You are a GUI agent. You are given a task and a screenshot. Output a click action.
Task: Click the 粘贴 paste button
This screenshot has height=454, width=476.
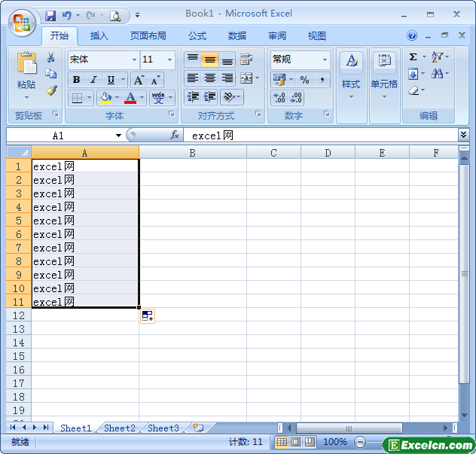(26, 75)
